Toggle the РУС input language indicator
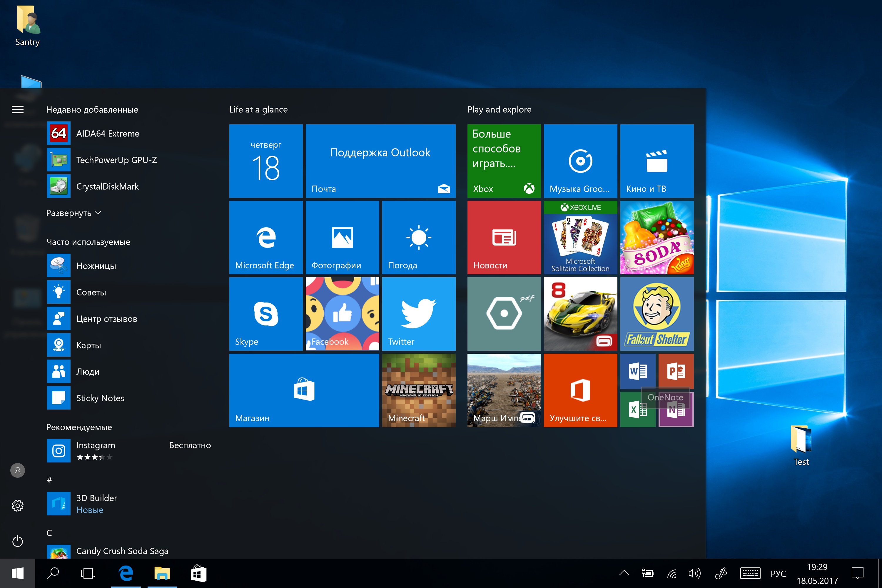Viewport: 882px width, 588px height. tap(778, 573)
